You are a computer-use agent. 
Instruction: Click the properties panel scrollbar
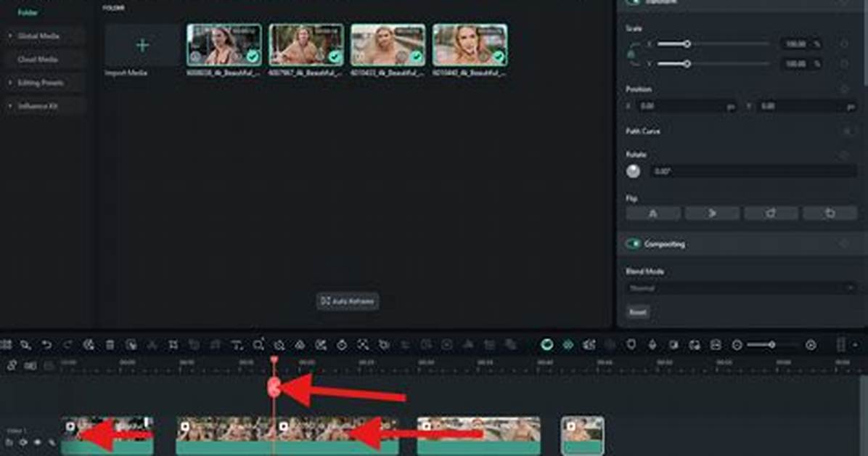(864, 41)
